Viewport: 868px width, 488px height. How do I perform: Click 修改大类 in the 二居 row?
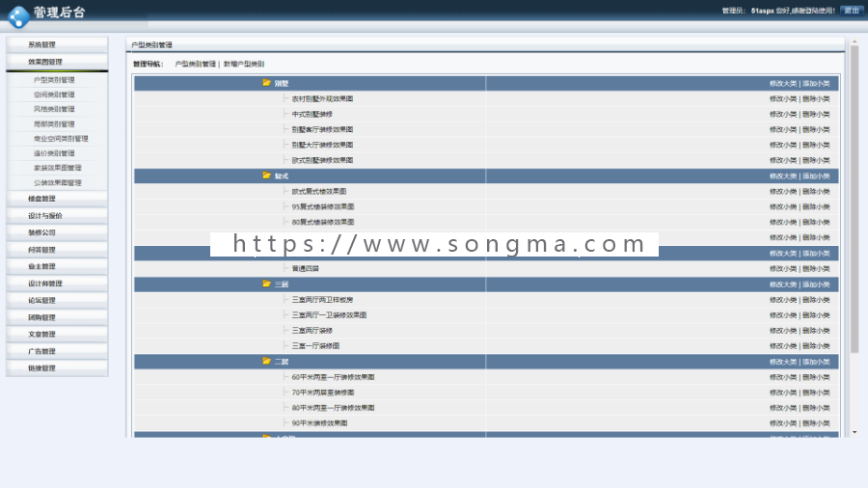click(783, 362)
